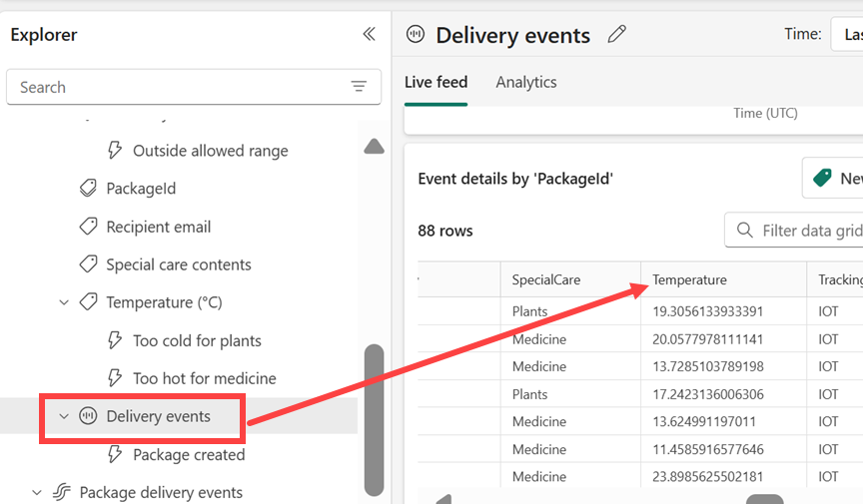Select Package delivery events in the tree
This screenshot has width=863, height=504.
tap(161, 492)
